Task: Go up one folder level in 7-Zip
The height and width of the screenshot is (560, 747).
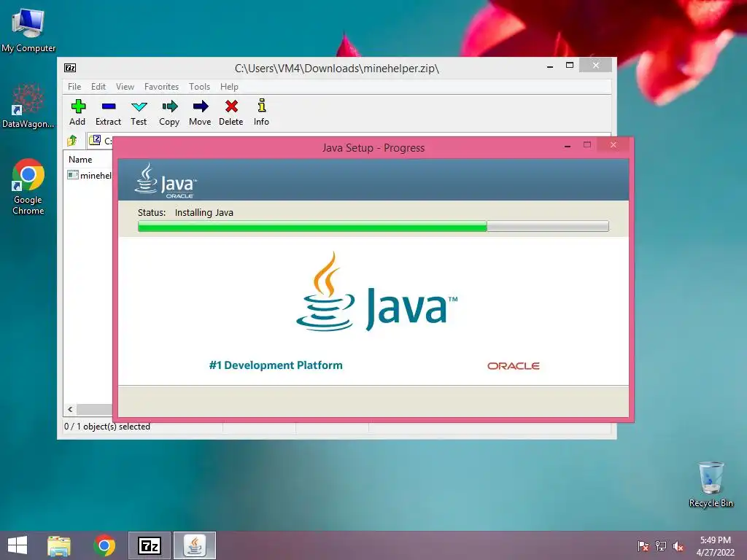Action: pyautogui.click(x=72, y=141)
